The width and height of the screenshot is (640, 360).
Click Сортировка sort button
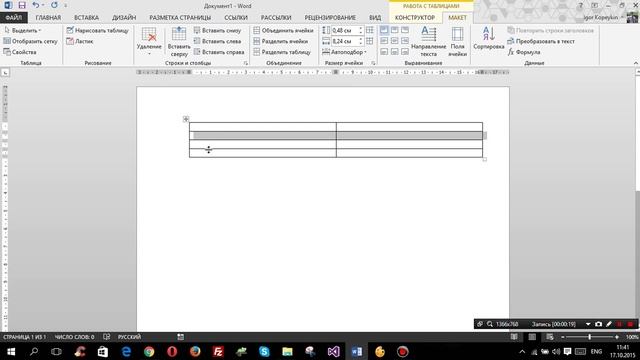pyautogui.click(x=489, y=38)
